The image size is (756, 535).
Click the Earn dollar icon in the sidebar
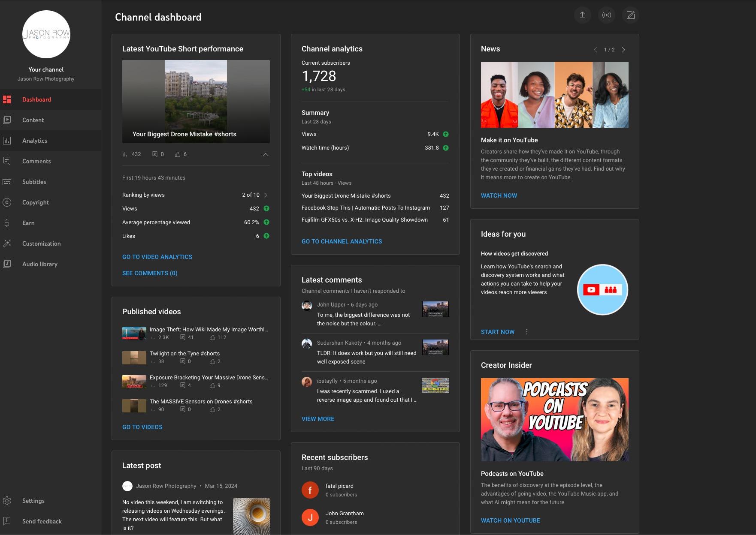(x=7, y=223)
